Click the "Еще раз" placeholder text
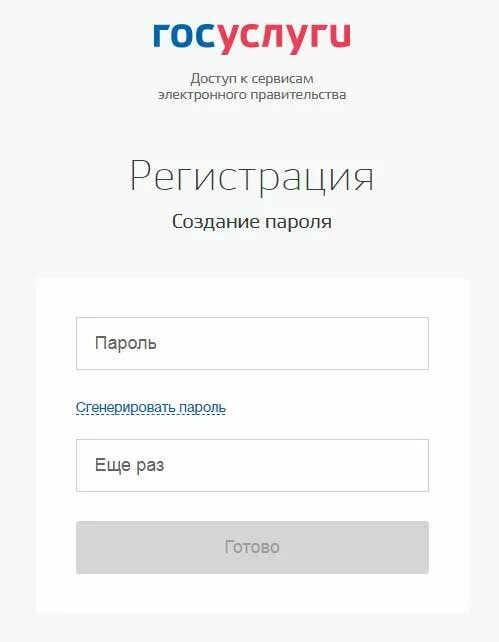 pyautogui.click(x=129, y=465)
